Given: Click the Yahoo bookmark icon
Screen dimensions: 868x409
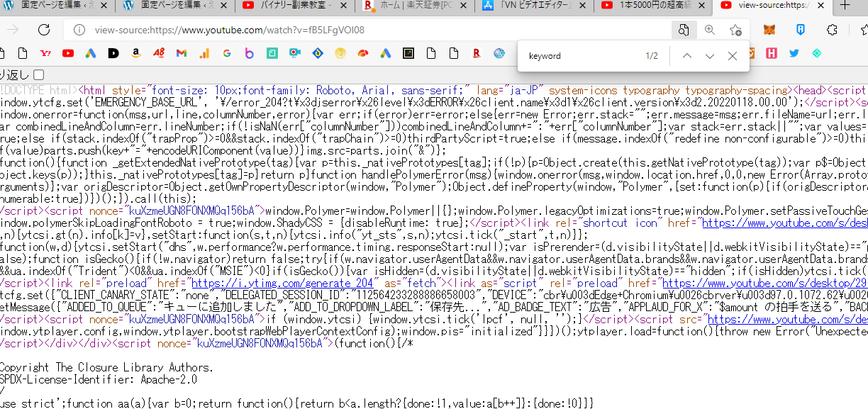Looking at the screenshot, I should tap(46, 53).
